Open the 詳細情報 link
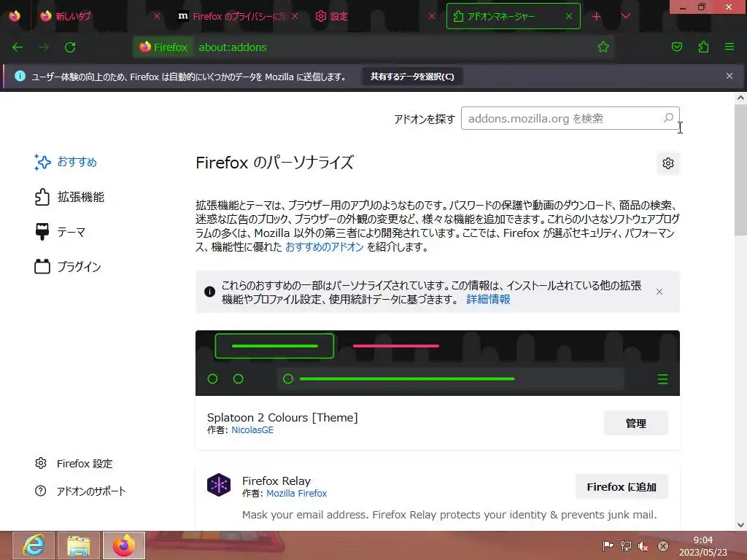This screenshot has width=747, height=560. [488, 299]
